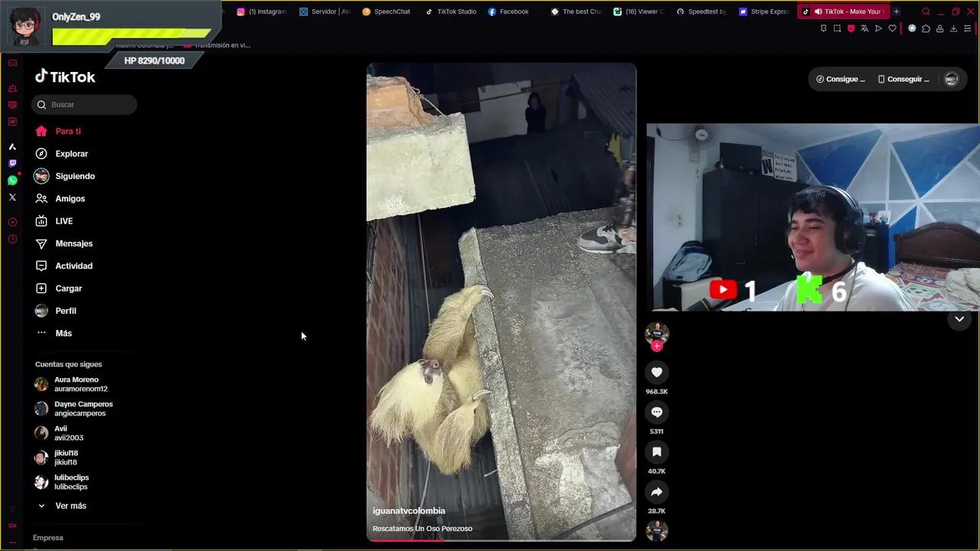Screen dimensions: 980x551
Task: Click the TikTok logo
Action: (x=65, y=77)
